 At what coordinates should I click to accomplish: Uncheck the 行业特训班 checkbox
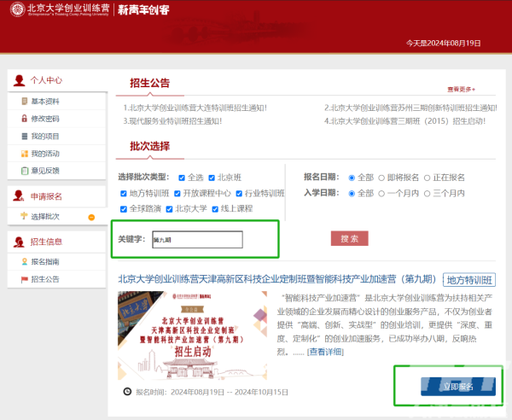(239, 194)
